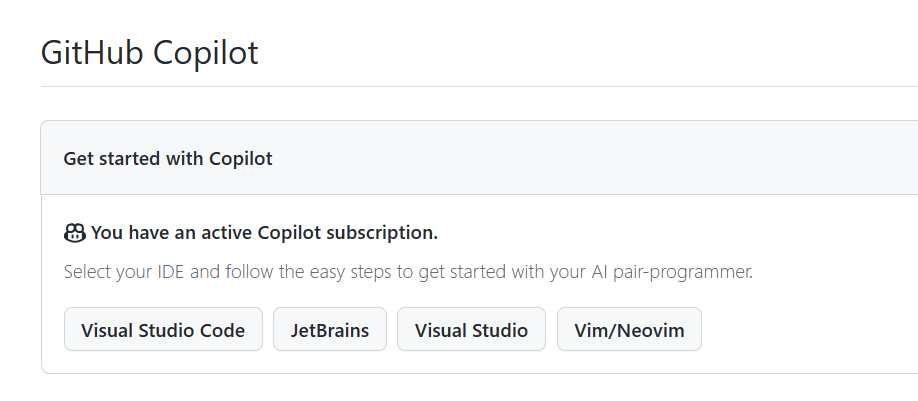Screen dimensions: 918x401
Task: Click "Copilot" in the page title
Action: [x=205, y=52]
